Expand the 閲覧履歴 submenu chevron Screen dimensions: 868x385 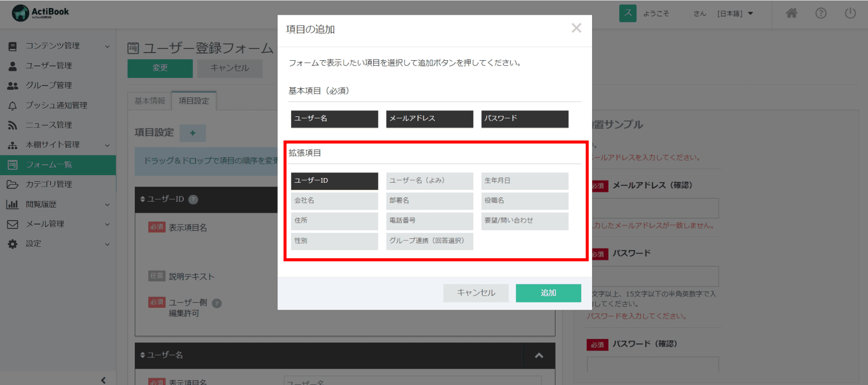coord(107,205)
